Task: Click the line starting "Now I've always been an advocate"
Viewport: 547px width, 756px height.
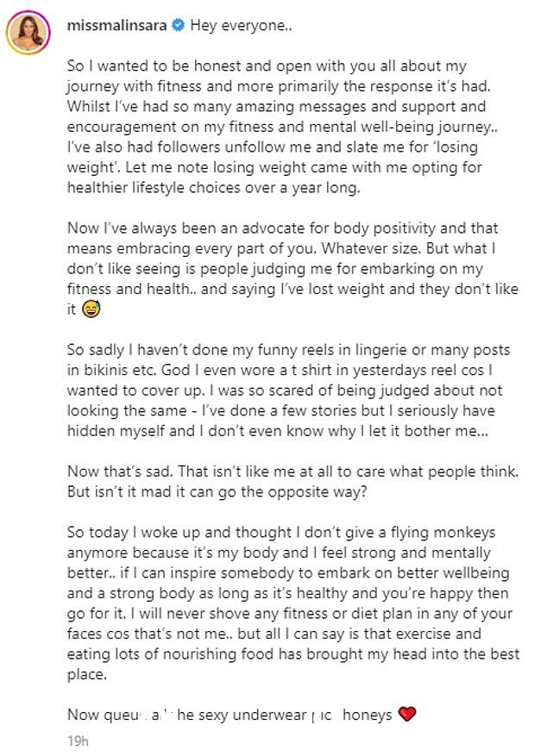Action: click(283, 228)
